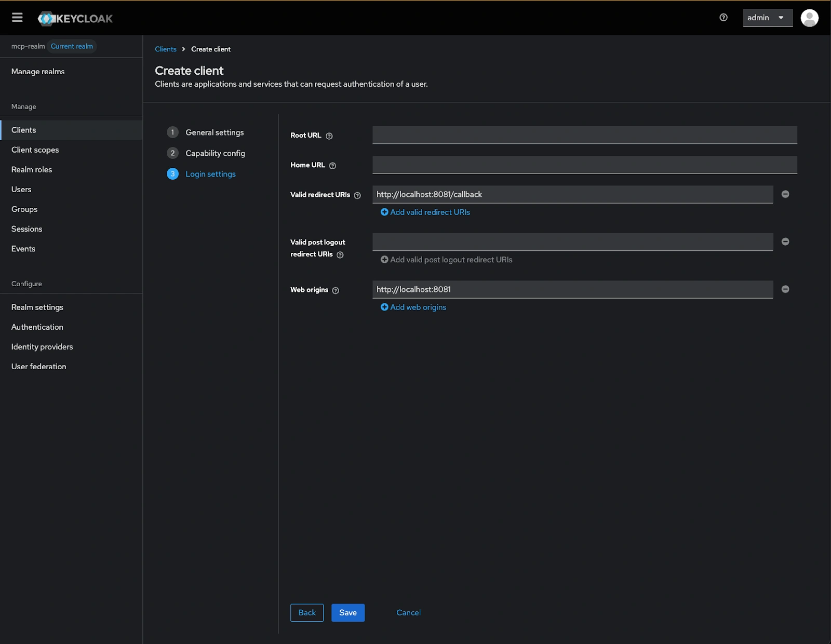This screenshot has height=644, width=831.
Task: Remove the localhost:8081/callback redirect URI
Action: (x=785, y=194)
